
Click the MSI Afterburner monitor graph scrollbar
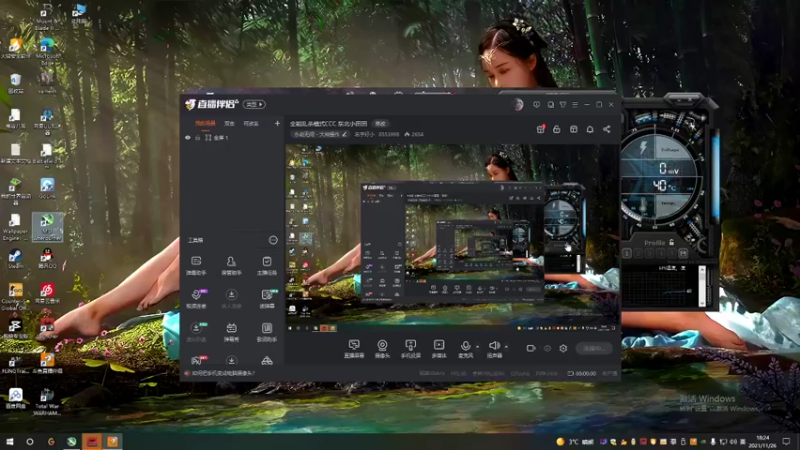click(702, 286)
